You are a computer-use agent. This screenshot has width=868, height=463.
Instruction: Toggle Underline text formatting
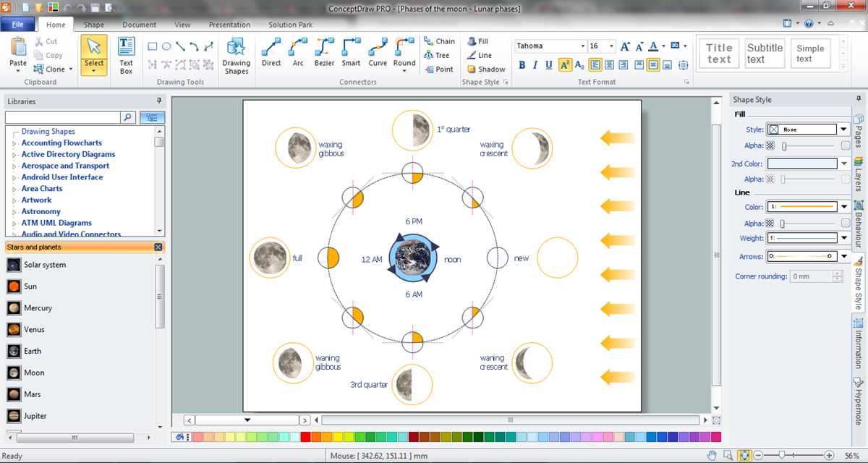click(549, 65)
